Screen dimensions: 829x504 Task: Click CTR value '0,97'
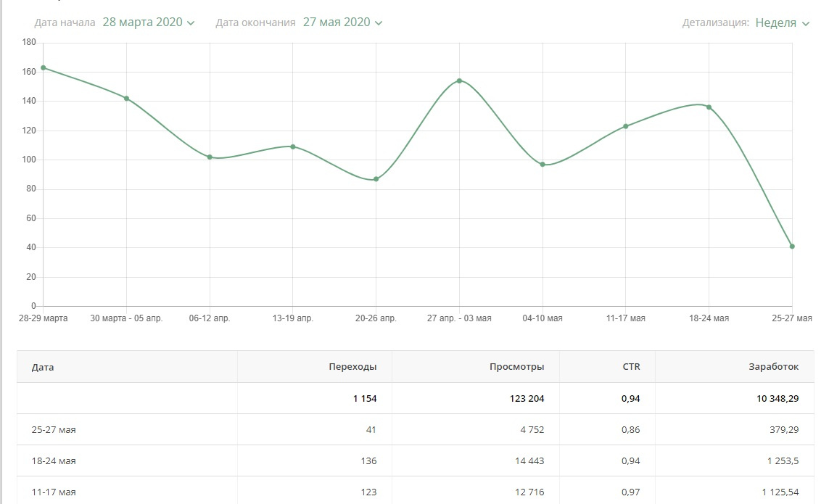tap(631, 492)
